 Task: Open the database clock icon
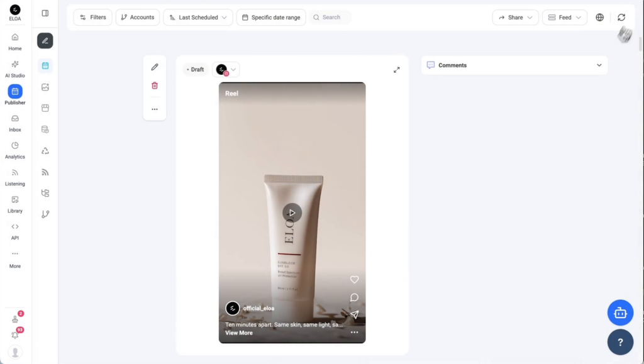click(45, 130)
